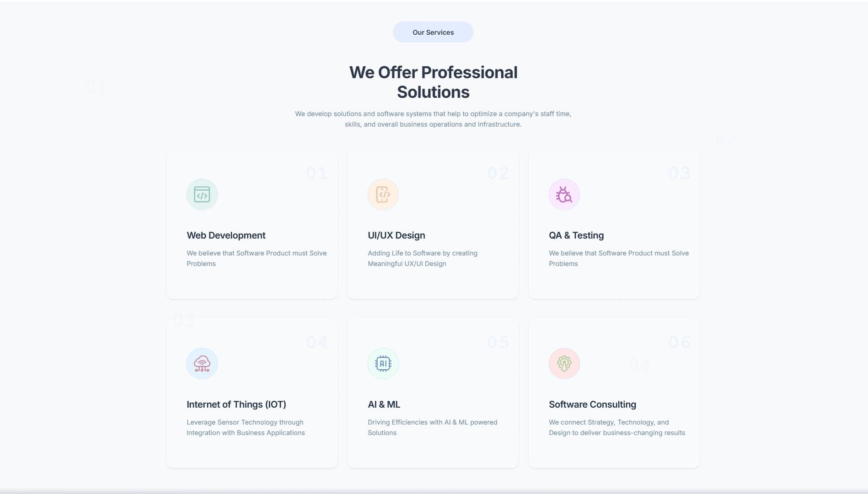
Task: Open the Web Development card title
Action: 226,235
